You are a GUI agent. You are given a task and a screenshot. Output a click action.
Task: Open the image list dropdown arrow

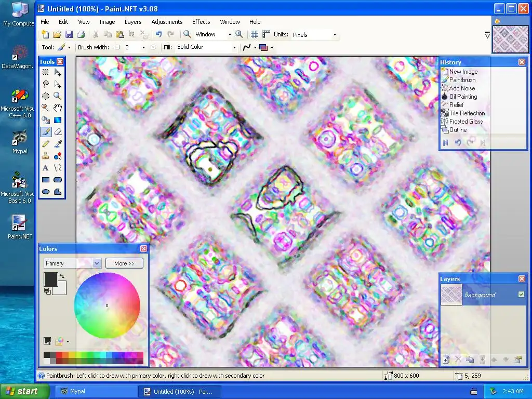pos(487,35)
